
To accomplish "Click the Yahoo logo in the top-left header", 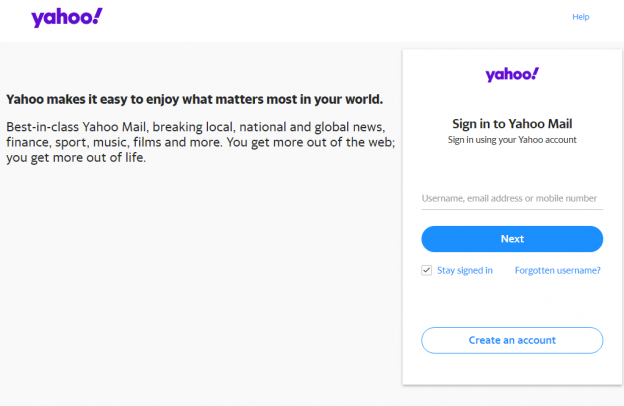I will tap(66, 17).
